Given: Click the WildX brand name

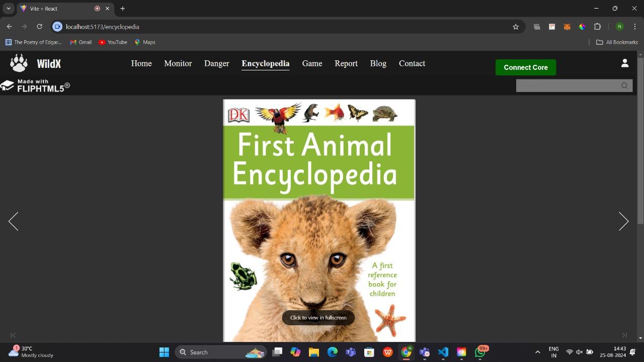Looking at the screenshot, I should (49, 64).
